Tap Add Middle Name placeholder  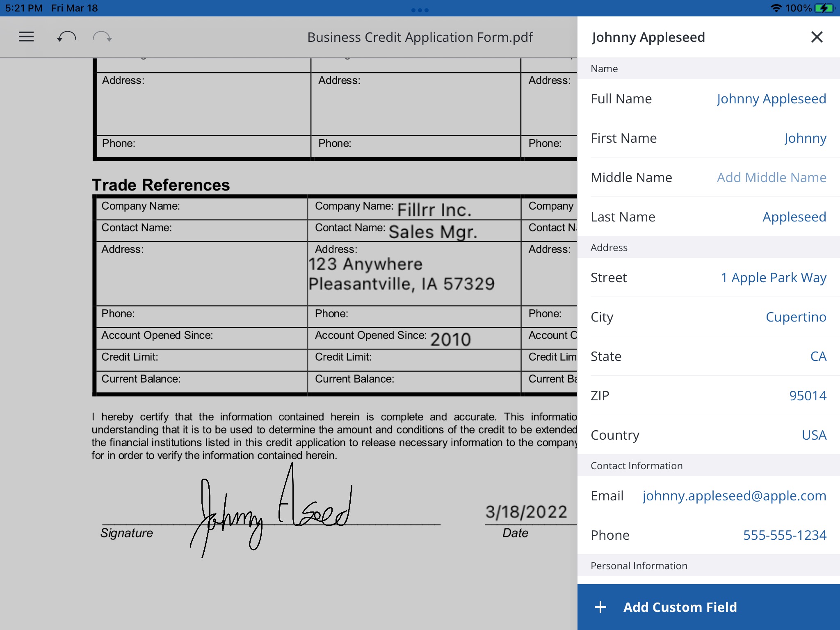771,178
